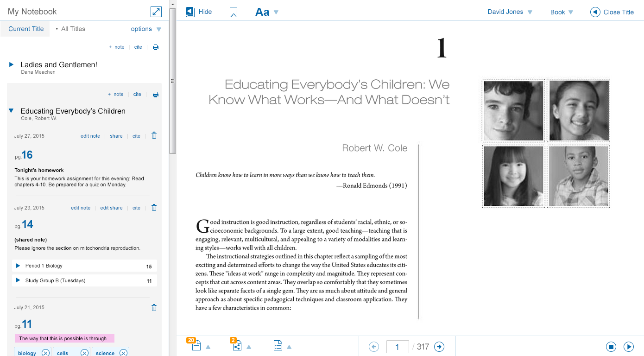The image size is (644, 356).
Task: Remove the cells tag
Action: pos(84,353)
